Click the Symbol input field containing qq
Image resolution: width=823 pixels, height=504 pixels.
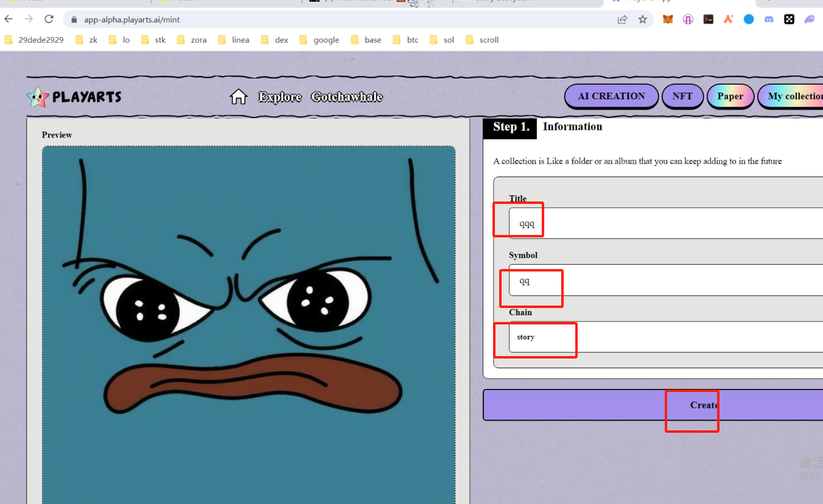(666, 280)
